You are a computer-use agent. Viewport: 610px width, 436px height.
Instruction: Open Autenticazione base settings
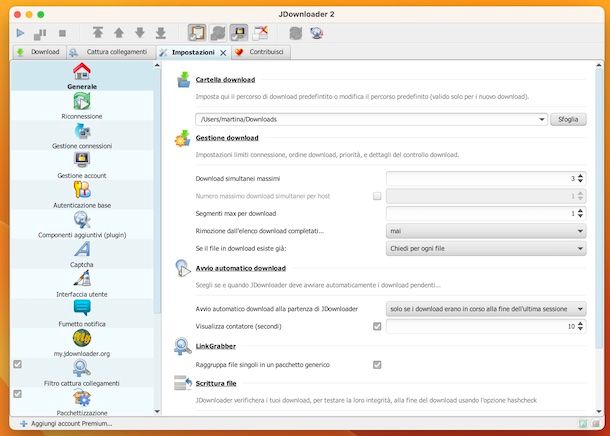click(x=82, y=194)
